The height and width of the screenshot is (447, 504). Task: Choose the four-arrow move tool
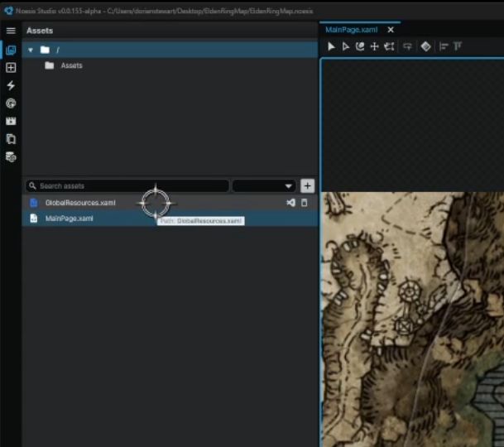(x=374, y=46)
